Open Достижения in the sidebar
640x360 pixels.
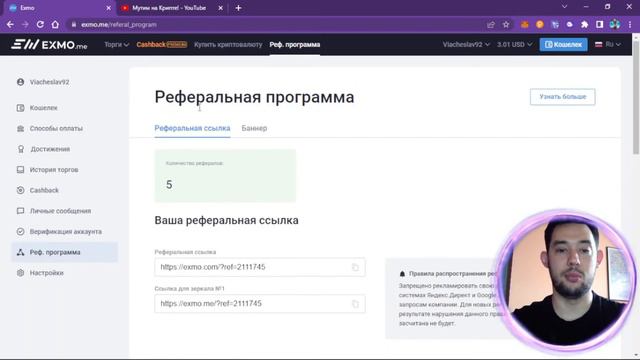43,149
